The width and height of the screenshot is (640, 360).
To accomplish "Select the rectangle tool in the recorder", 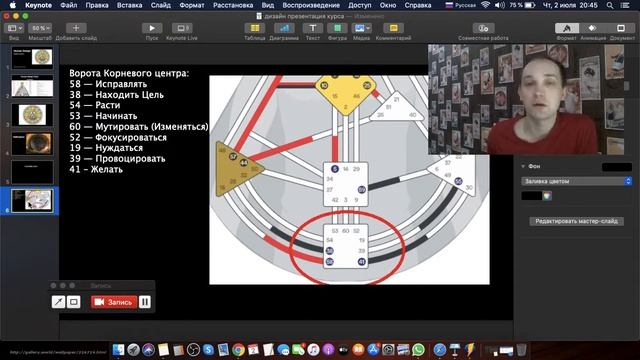I will [x=74, y=302].
